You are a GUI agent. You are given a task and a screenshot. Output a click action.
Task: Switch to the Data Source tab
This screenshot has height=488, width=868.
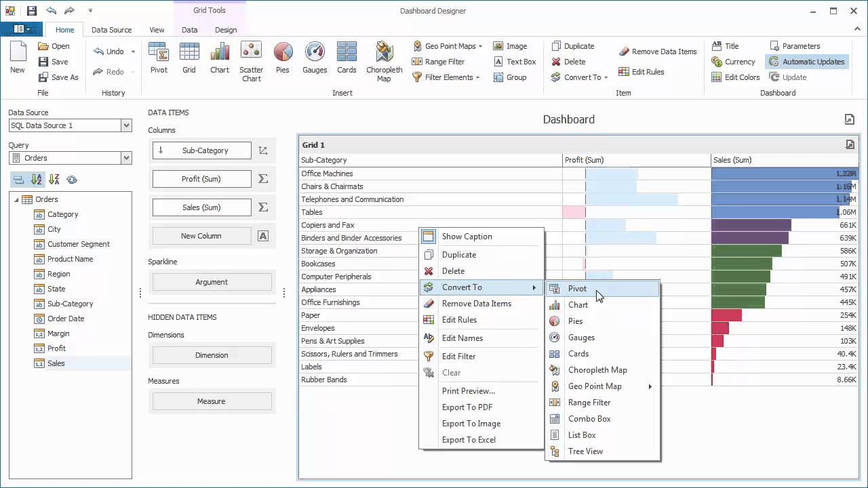112,30
